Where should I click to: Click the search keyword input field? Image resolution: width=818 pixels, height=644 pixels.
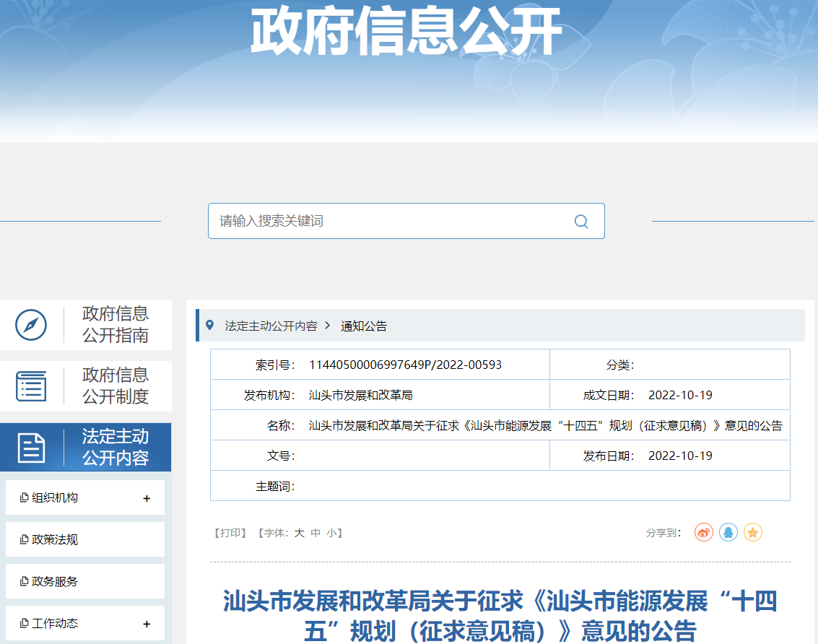pyautogui.click(x=390, y=222)
